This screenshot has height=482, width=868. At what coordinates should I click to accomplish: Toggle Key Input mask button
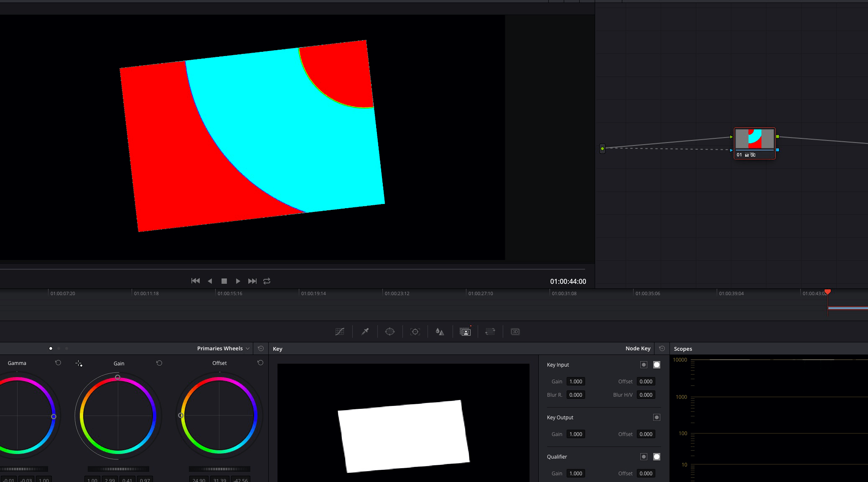tap(657, 365)
